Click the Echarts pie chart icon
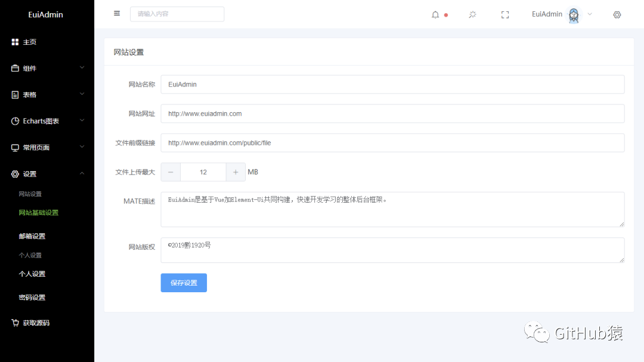644x362 pixels. pos(15,121)
